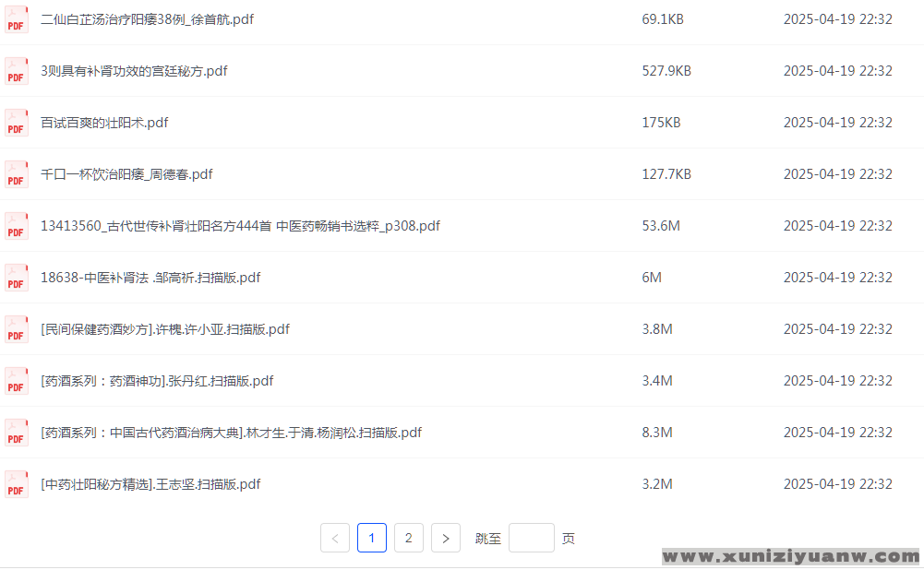Click the previous page left chevron
The width and height of the screenshot is (924, 570).
[x=335, y=538]
